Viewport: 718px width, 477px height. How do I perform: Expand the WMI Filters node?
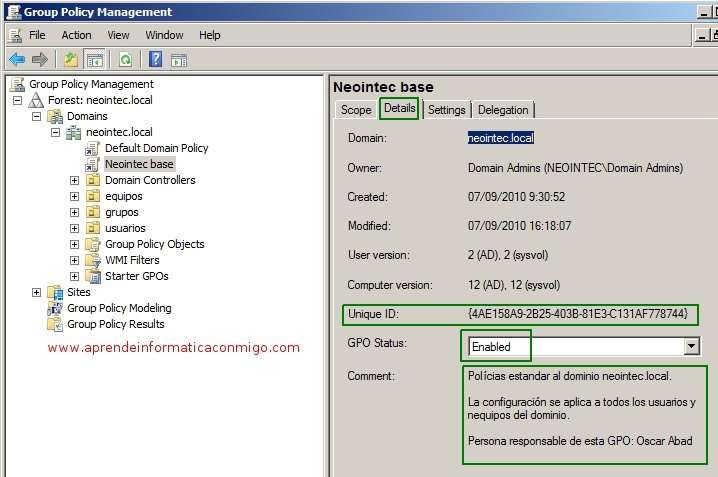click(74, 260)
